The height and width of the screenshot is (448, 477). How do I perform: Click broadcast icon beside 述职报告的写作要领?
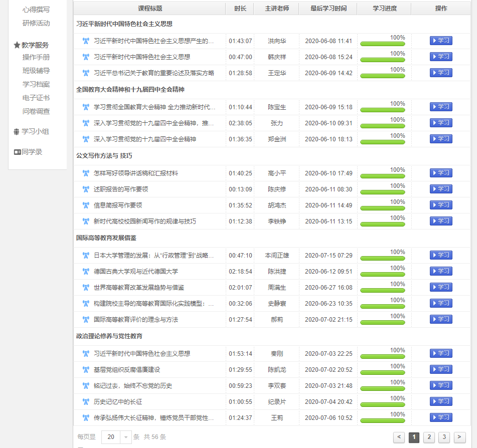(x=85, y=189)
